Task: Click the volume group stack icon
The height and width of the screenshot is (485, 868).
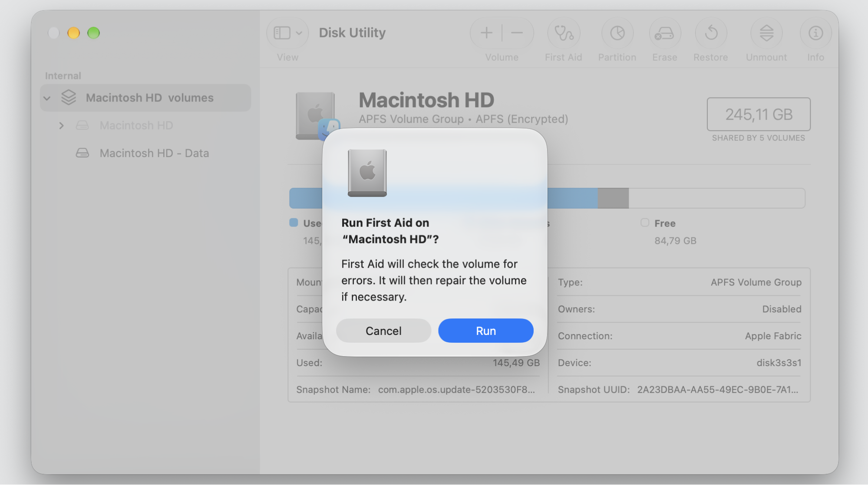Action: coord(69,98)
